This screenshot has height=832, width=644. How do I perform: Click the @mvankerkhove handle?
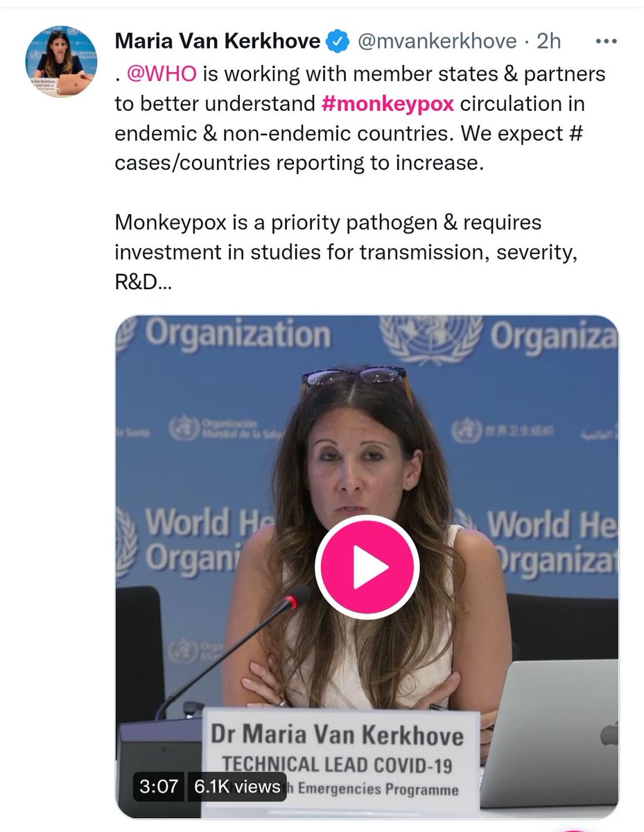tap(436, 42)
